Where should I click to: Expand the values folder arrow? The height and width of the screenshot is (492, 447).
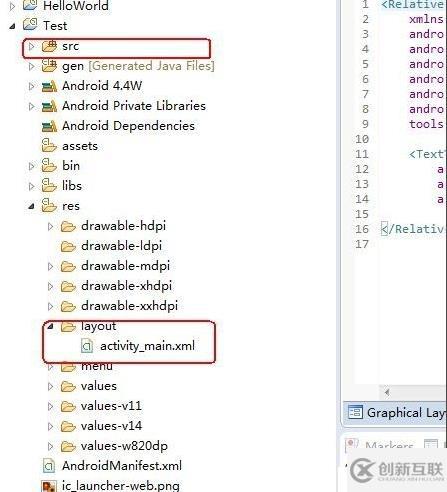[x=50, y=386]
